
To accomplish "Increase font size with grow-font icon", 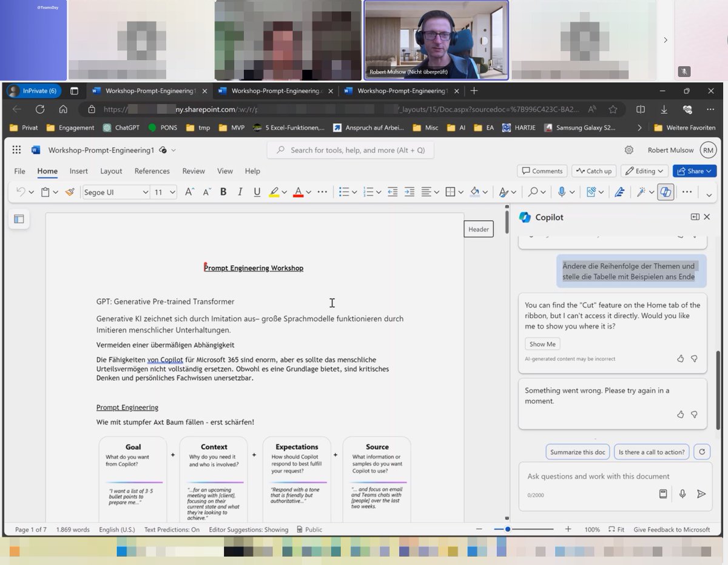I will 189,192.
